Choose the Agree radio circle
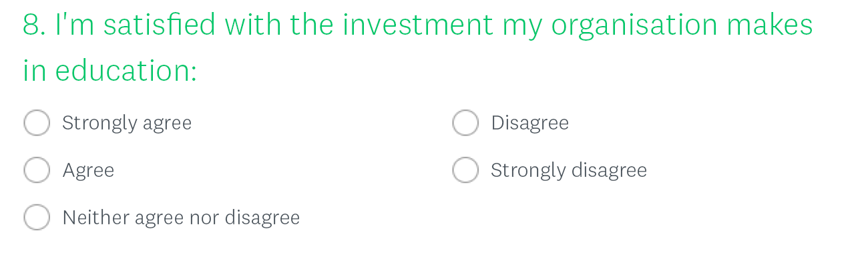 click(37, 170)
